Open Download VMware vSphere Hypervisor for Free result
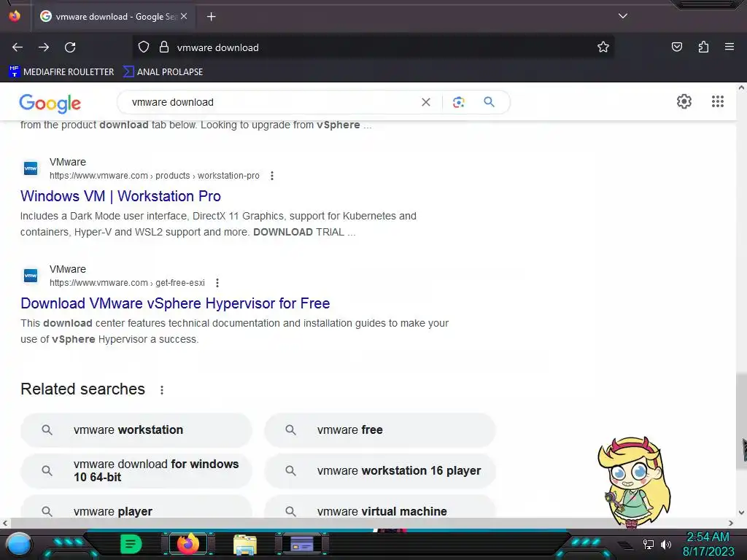This screenshot has width=747, height=560. 175,303
